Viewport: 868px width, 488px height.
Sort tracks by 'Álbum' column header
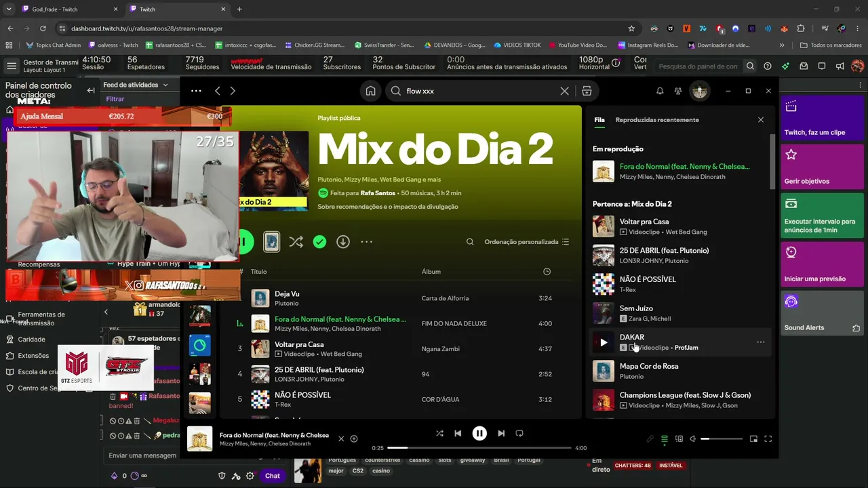tap(431, 272)
